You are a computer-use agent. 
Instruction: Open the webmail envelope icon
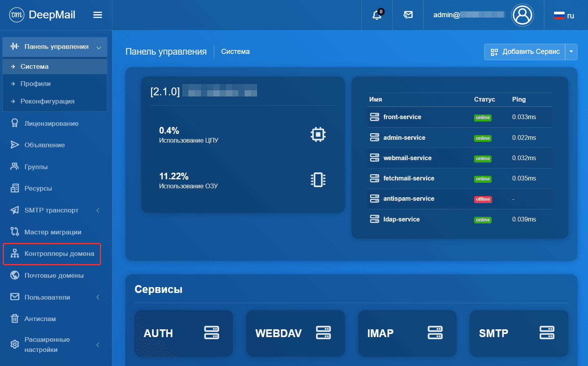click(x=408, y=15)
